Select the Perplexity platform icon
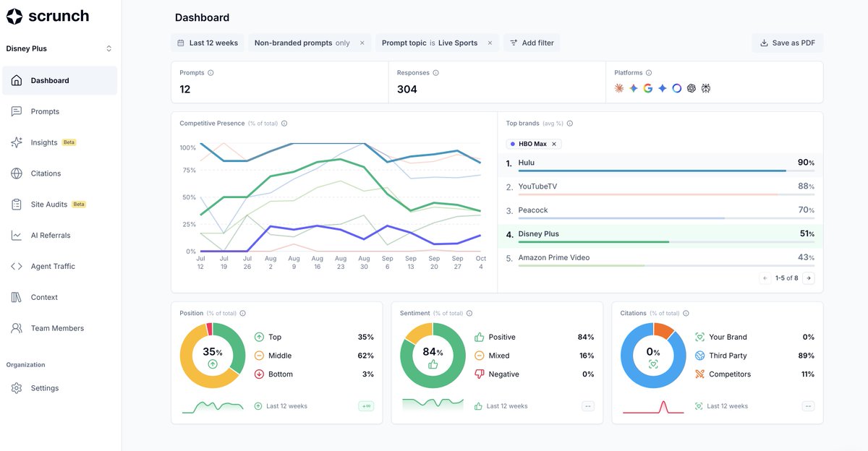 pyautogui.click(x=706, y=88)
